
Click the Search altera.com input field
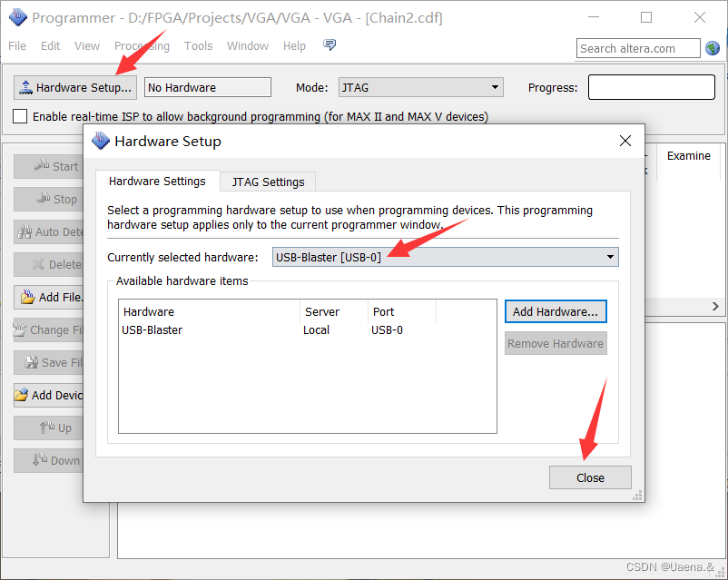coord(638,48)
